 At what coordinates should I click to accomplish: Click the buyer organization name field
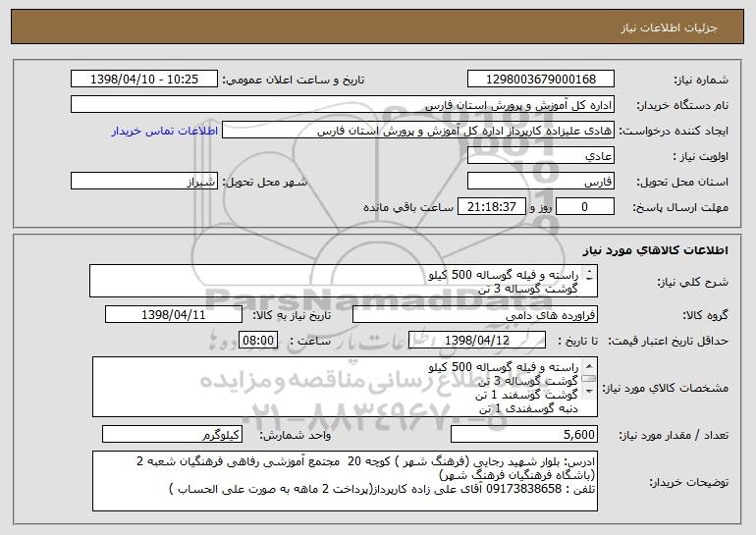tap(343, 105)
